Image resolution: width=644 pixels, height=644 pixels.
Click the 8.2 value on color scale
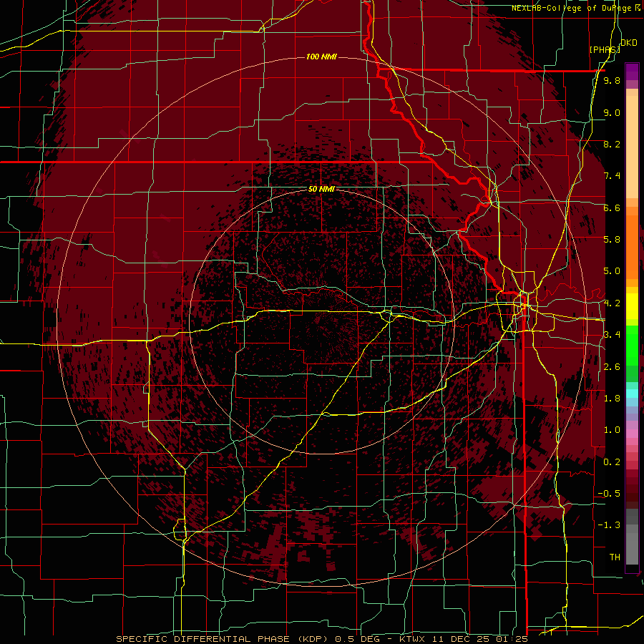point(612,144)
